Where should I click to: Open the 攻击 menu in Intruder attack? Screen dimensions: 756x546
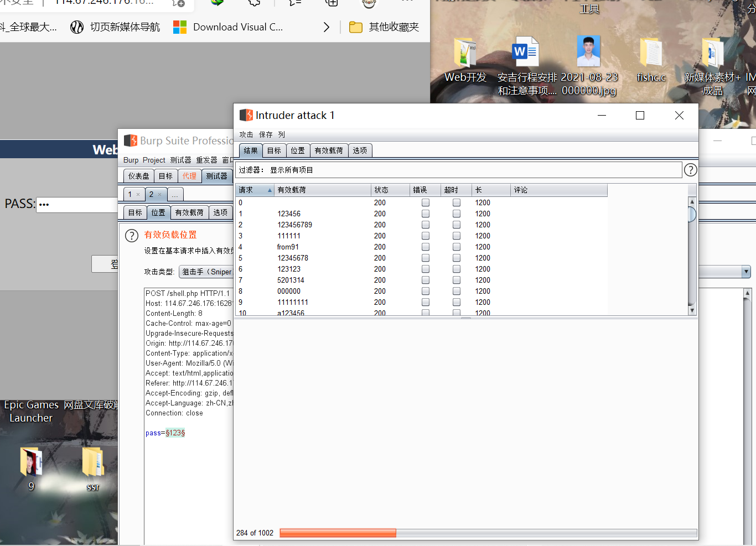(246, 134)
